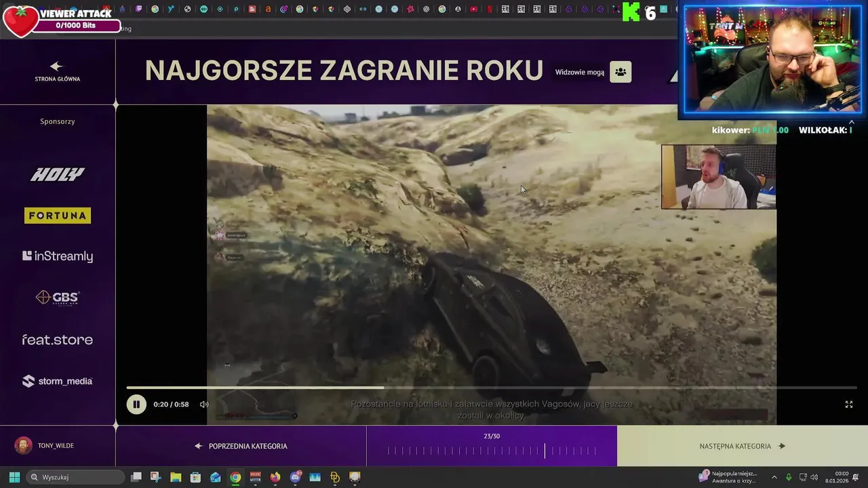Open the feat.store sponsor logo

(58, 340)
